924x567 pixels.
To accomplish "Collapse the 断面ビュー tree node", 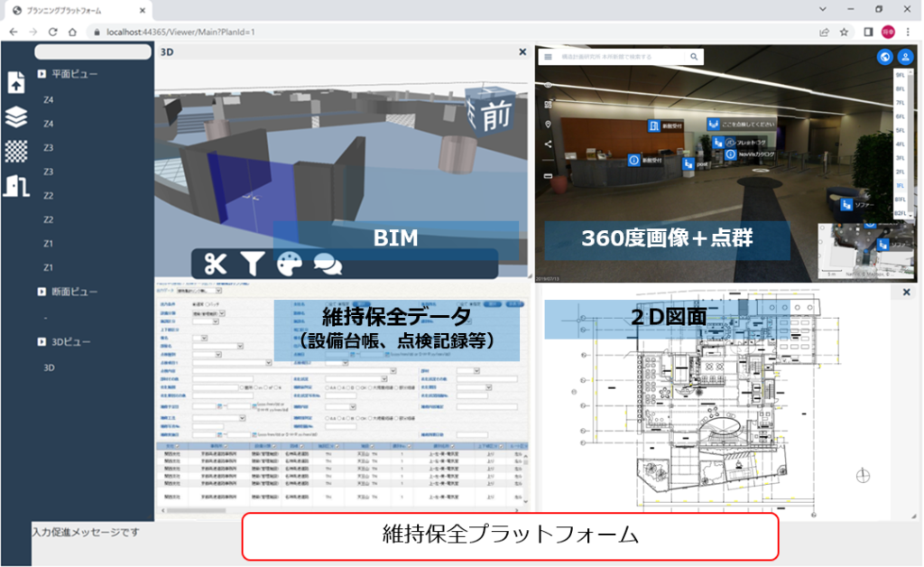I will [x=42, y=292].
